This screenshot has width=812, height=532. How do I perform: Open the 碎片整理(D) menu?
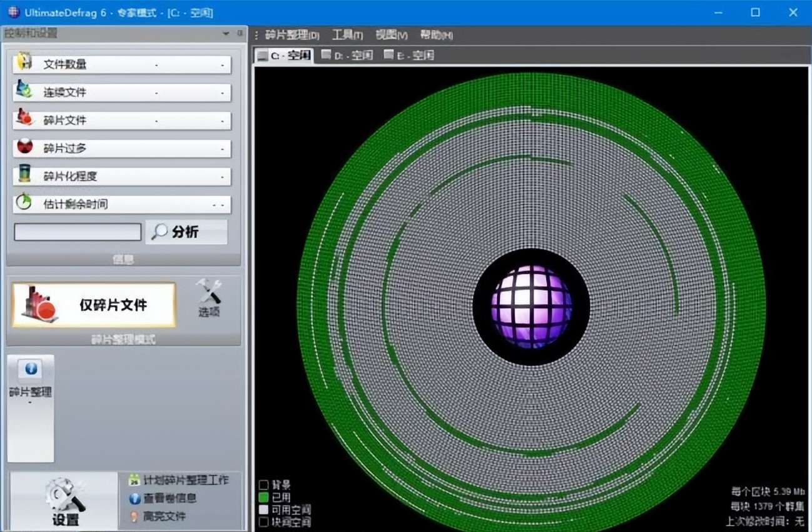(x=292, y=35)
